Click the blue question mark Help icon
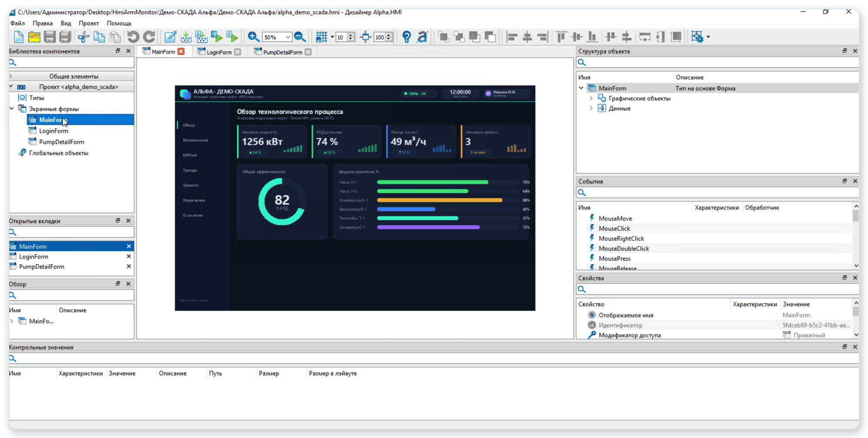868x438 pixels. point(407,37)
